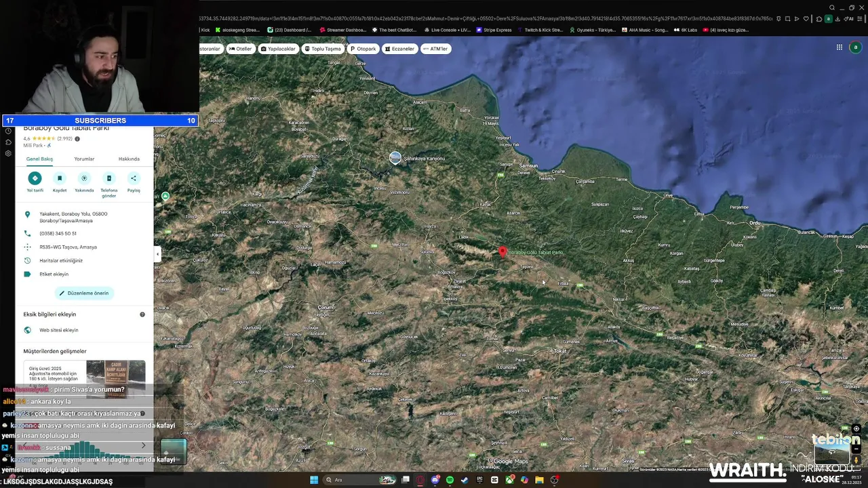Image resolution: width=868 pixels, height=488 pixels.
Task: Open Epic Games launcher from the taskbar
Action: (x=479, y=480)
